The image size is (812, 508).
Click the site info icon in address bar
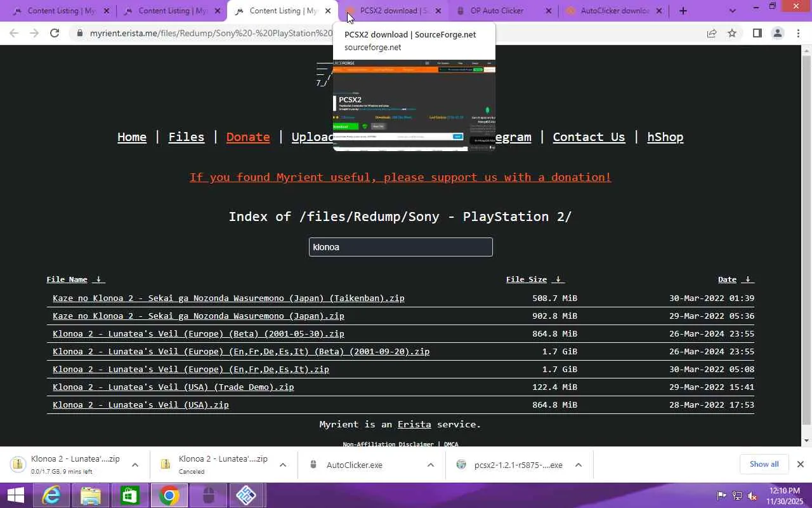(x=79, y=33)
